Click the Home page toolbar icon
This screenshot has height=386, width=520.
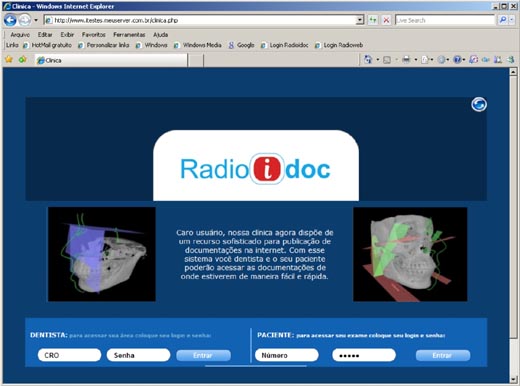[x=368, y=60]
